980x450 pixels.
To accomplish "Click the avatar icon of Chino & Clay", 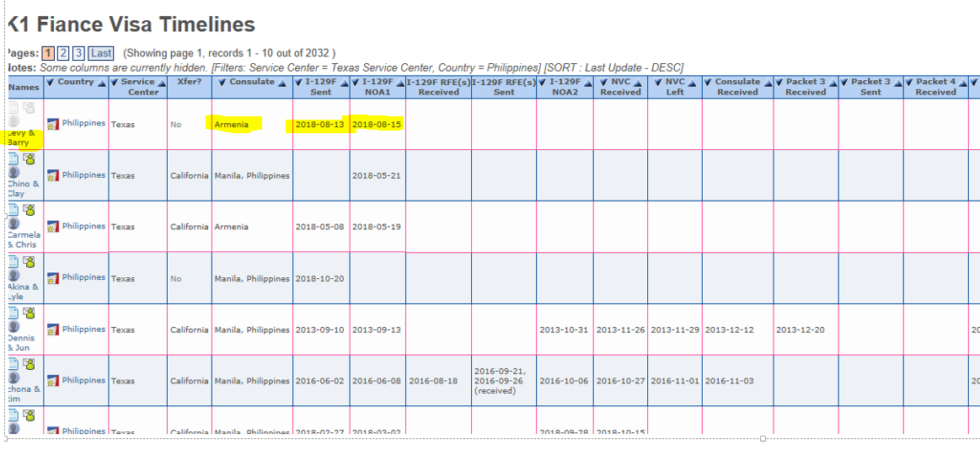I will (13, 172).
